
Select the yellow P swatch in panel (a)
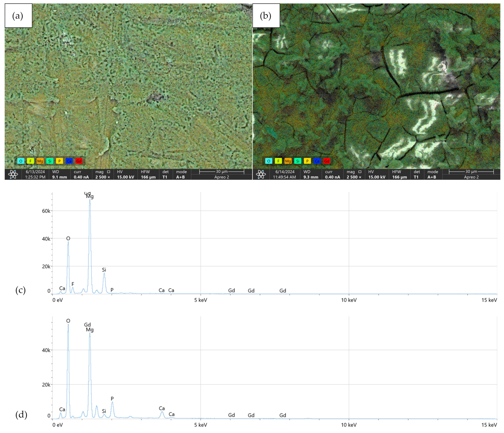(59, 161)
